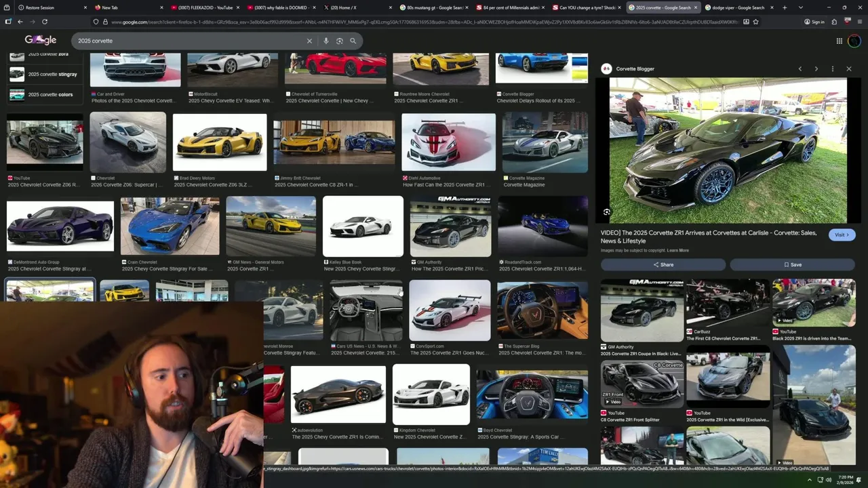The height and width of the screenshot is (488, 868).
Task: Open the Google apps grid
Action: pos(839,41)
